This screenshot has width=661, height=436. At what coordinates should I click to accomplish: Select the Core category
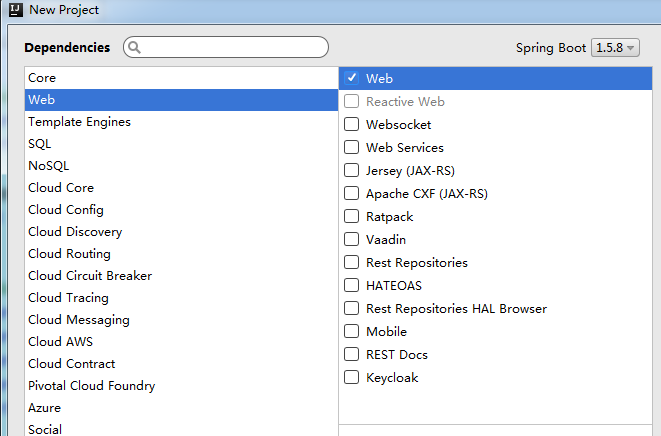pos(181,78)
